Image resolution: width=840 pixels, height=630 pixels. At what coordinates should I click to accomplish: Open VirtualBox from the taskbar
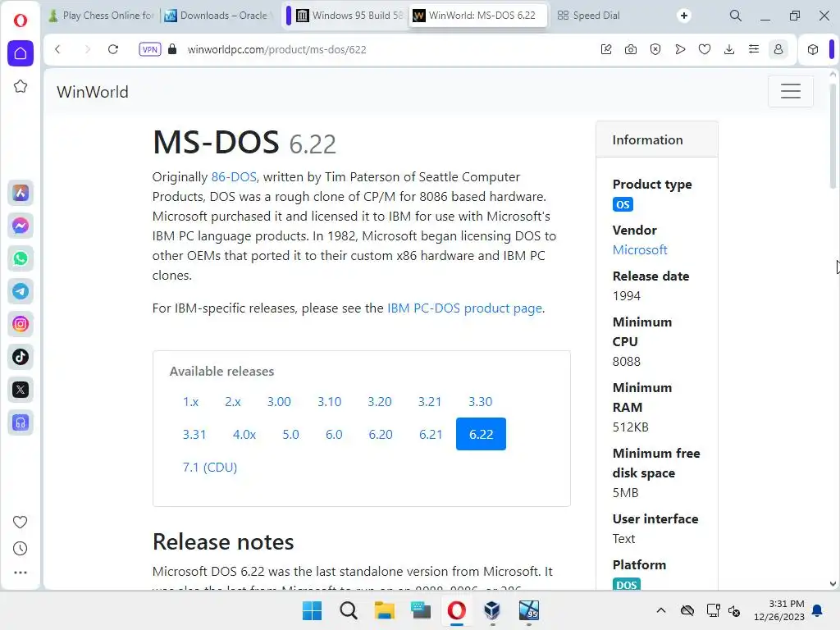492,610
